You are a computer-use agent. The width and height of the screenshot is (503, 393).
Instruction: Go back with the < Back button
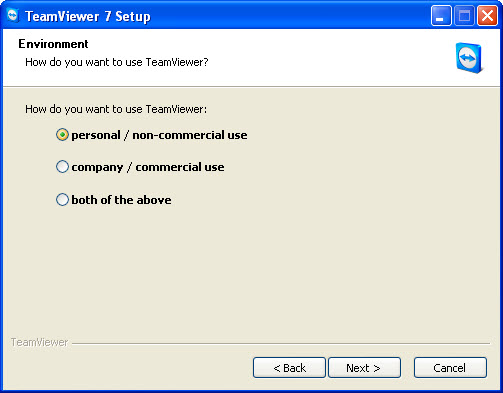(289, 368)
